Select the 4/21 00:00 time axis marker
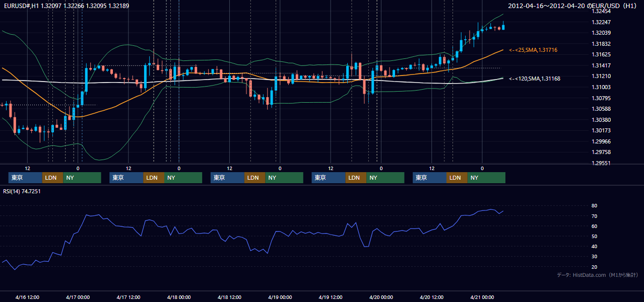The height and width of the screenshot is (302, 644). point(482,297)
